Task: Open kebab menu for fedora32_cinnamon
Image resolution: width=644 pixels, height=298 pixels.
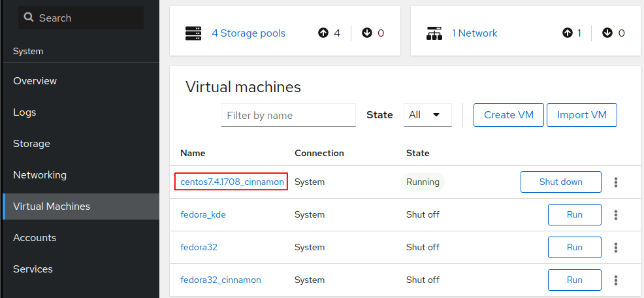Action: tap(615, 280)
